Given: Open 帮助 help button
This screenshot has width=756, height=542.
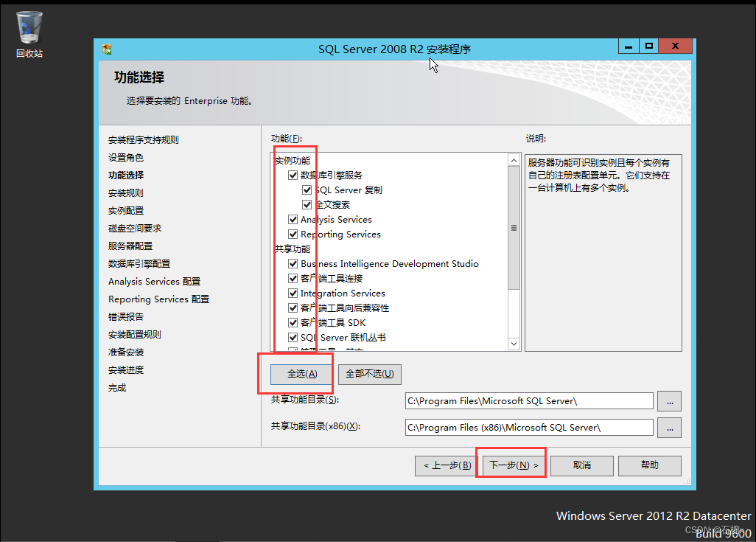Looking at the screenshot, I should pyautogui.click(x=649, y=466).
